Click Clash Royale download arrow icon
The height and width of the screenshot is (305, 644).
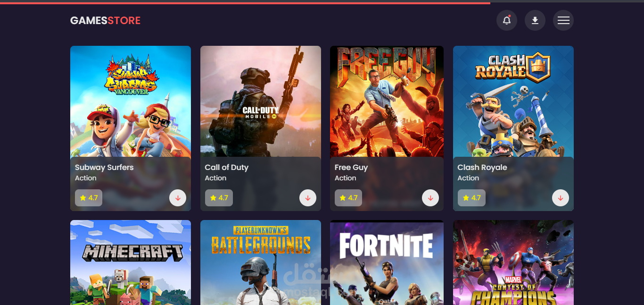(561, 198)
